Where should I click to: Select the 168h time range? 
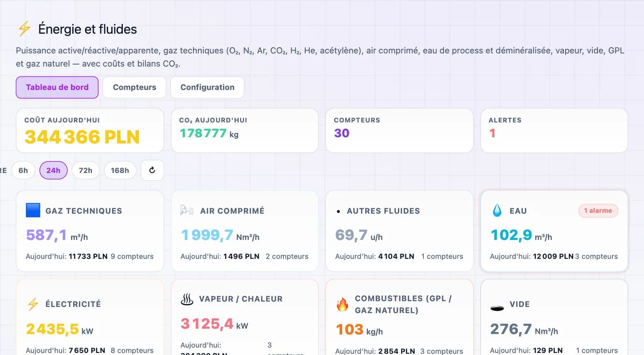point(120,170)
